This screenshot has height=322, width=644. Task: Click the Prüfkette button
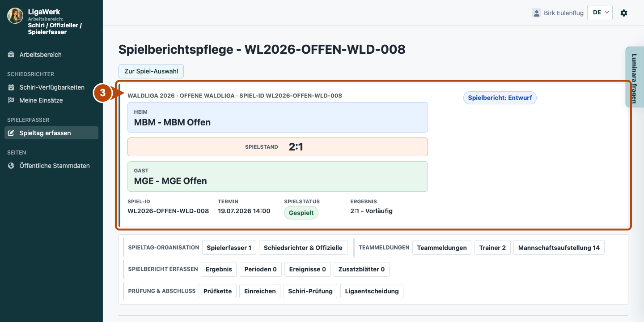coord(217,291)
